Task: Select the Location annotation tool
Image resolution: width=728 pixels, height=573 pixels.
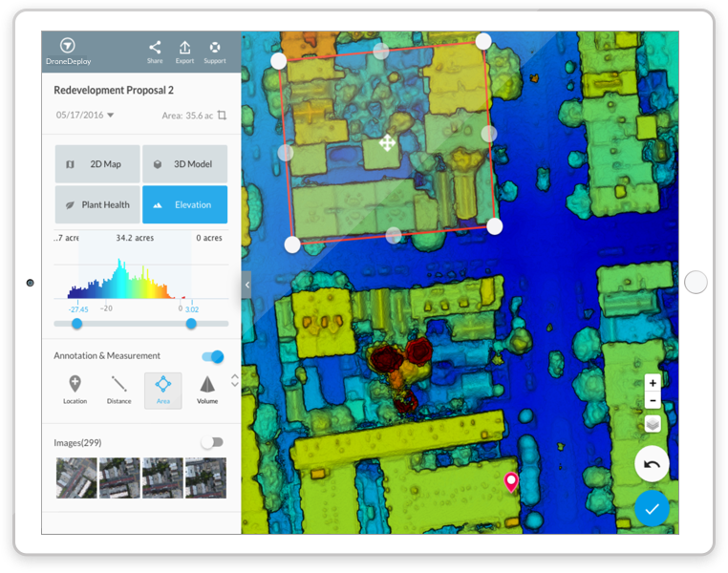Action: [x=75, y=388]
